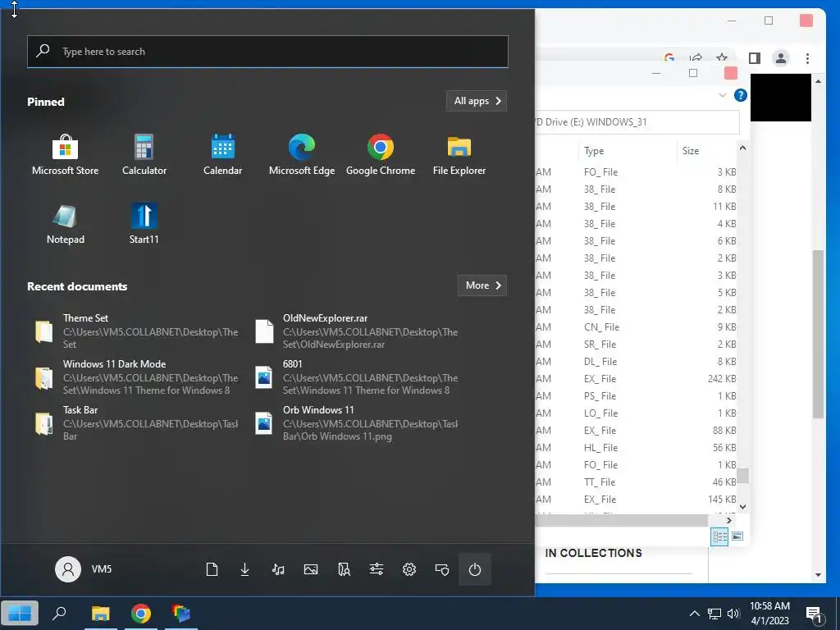Expand All apps list

477,101
